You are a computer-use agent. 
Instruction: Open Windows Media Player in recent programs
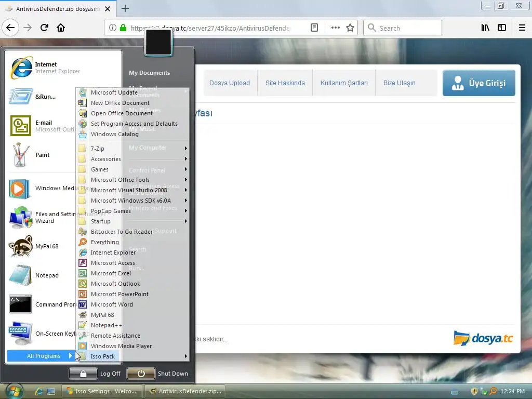43,188
